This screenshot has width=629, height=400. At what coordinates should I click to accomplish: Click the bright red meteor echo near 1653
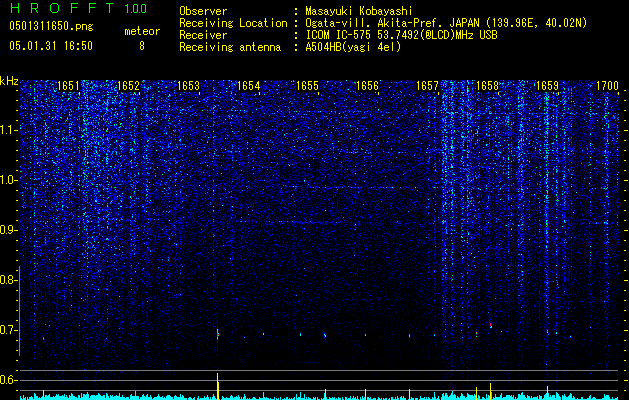[217, 334]
